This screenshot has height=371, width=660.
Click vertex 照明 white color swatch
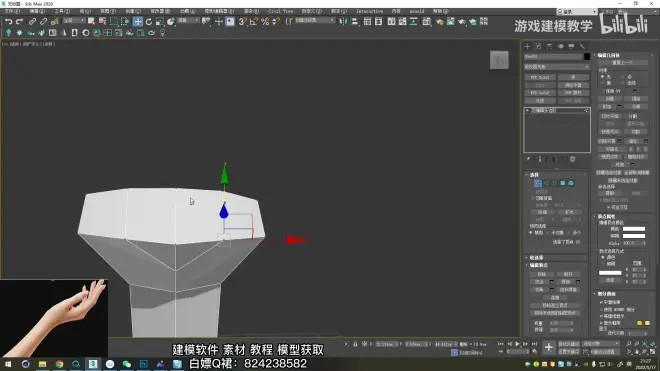(x=634, y=236)
